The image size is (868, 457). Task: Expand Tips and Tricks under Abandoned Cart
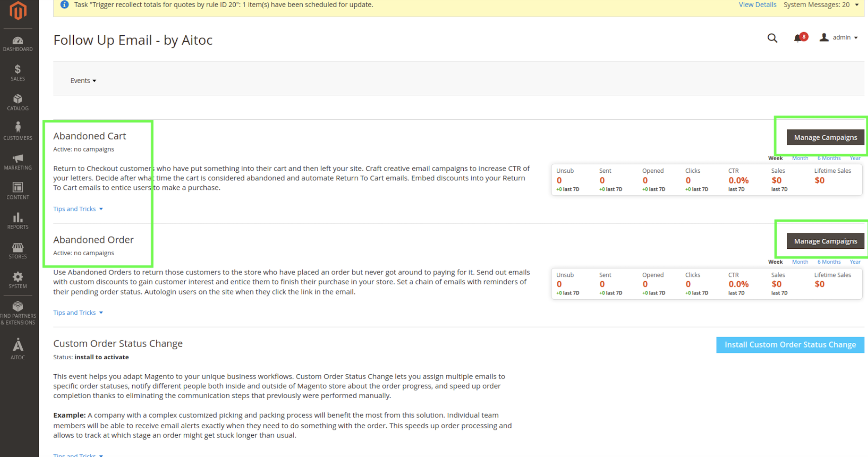[x=78, y=209]
